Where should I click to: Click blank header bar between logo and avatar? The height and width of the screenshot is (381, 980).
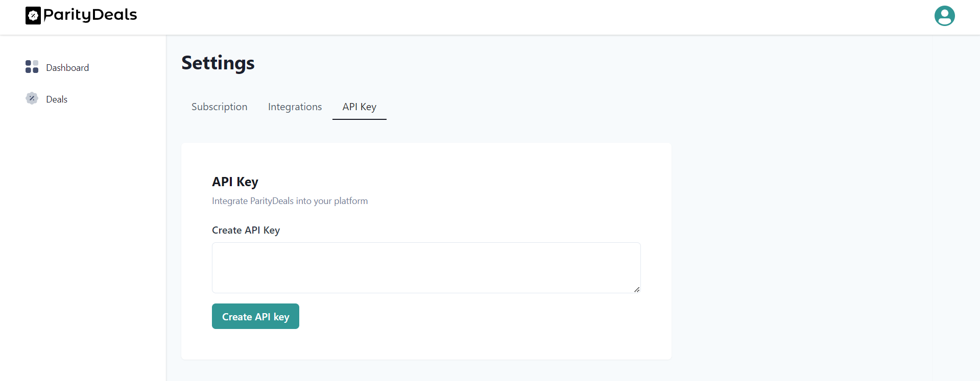pyautogui.click(x=511, y=17)
